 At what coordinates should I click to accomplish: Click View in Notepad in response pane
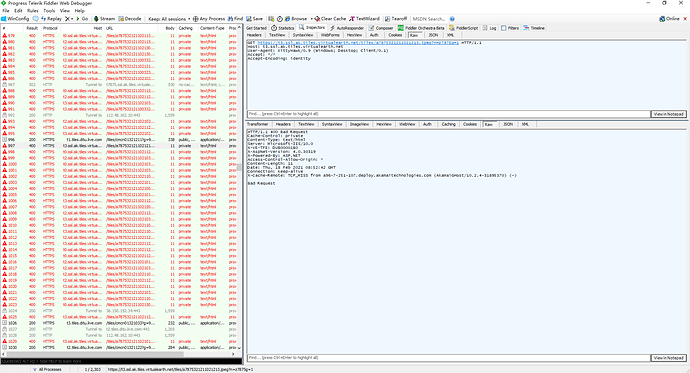[x=668, y=358]
